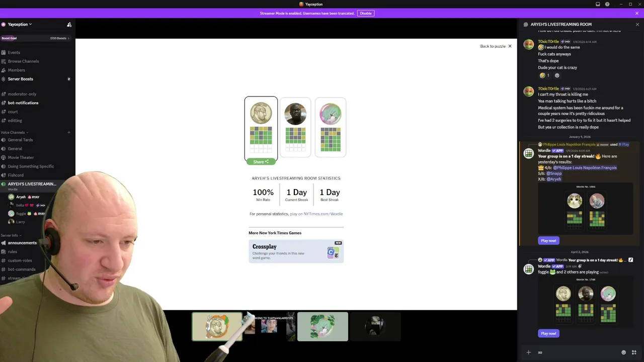
Task: Close the livestreaming room chat panel
Action: [637, 24]
